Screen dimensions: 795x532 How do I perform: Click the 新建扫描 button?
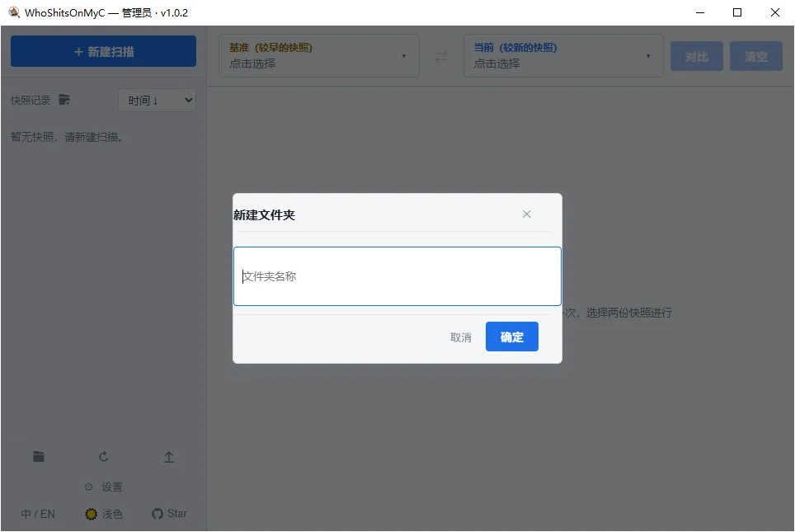tap(103, 51)
